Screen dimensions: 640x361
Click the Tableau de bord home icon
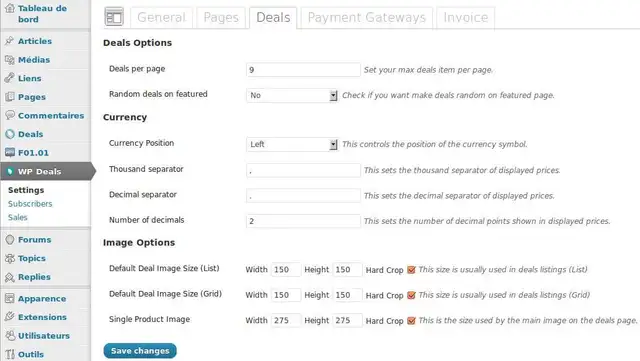tap(10, 8)
